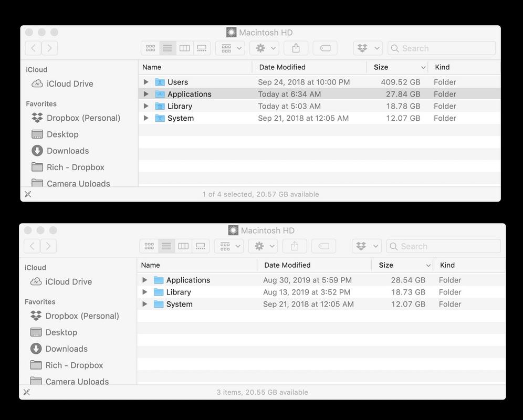Sort by Name in top window
The image size is (523, 420).
coord(195,67)
